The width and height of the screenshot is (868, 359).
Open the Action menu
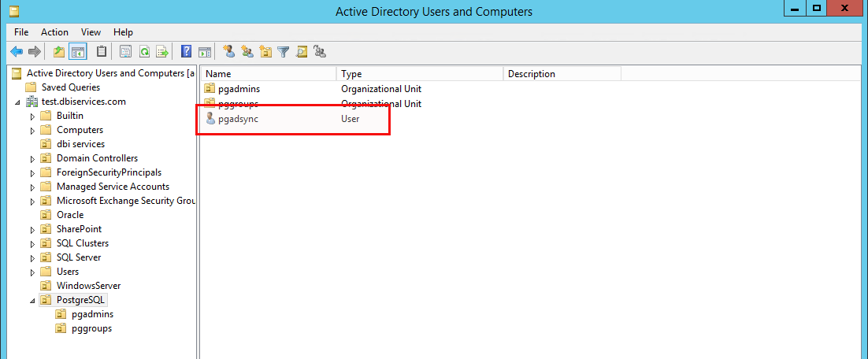pyautogui.click(x=55, y=32)
